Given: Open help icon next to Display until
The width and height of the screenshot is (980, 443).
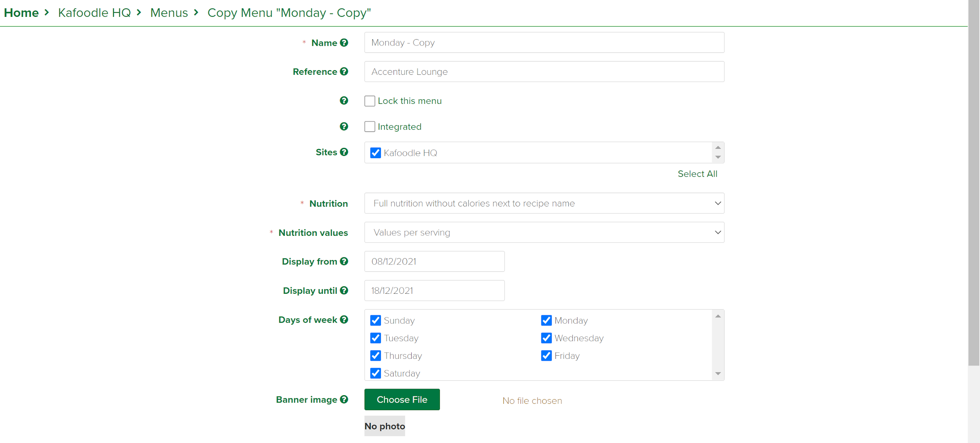Looking at the screenshot, I should pos(344,290).
